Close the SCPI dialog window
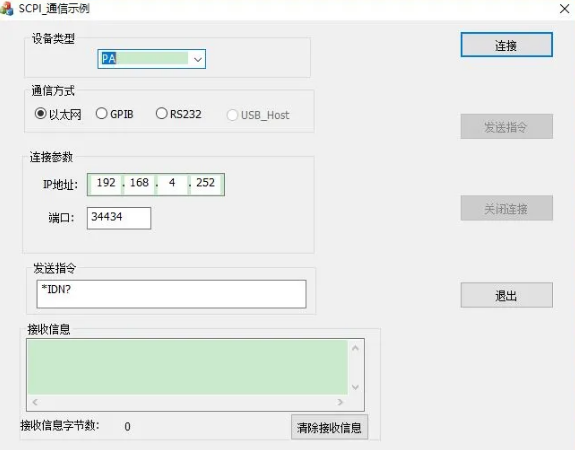This screenshot has height=450, width=575. [x=564, y=9]
